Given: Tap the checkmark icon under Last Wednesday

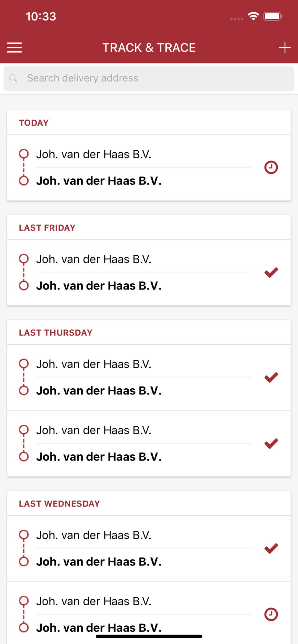Looking at the screenshot, I should point(271,548).
